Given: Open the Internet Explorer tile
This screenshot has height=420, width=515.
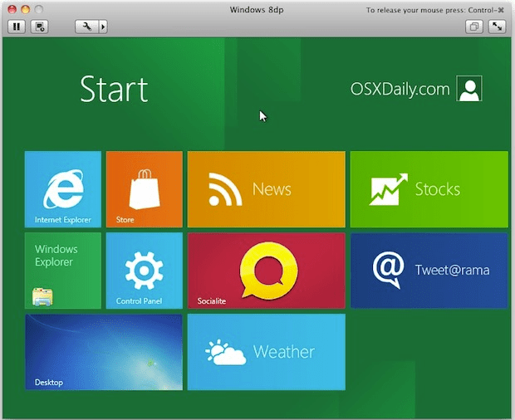Looking at the screenshot, I should click(x=63, y=189).
